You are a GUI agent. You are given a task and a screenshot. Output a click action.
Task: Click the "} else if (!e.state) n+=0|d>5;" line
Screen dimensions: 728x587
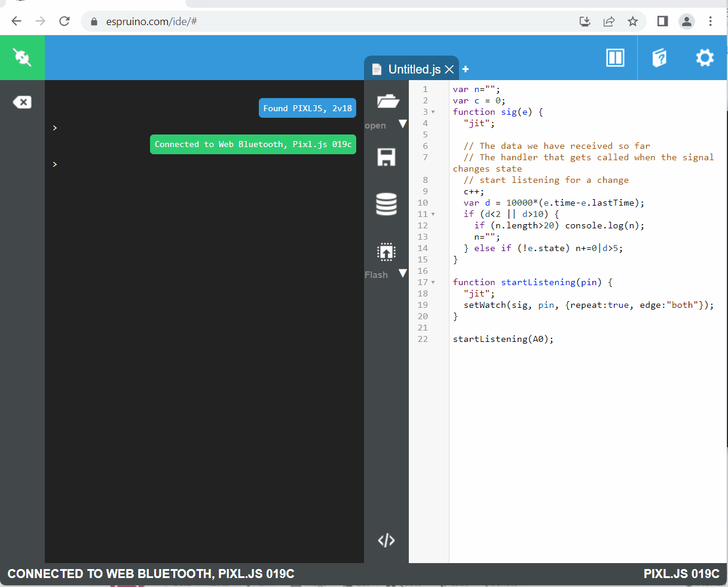coord(543,248)
